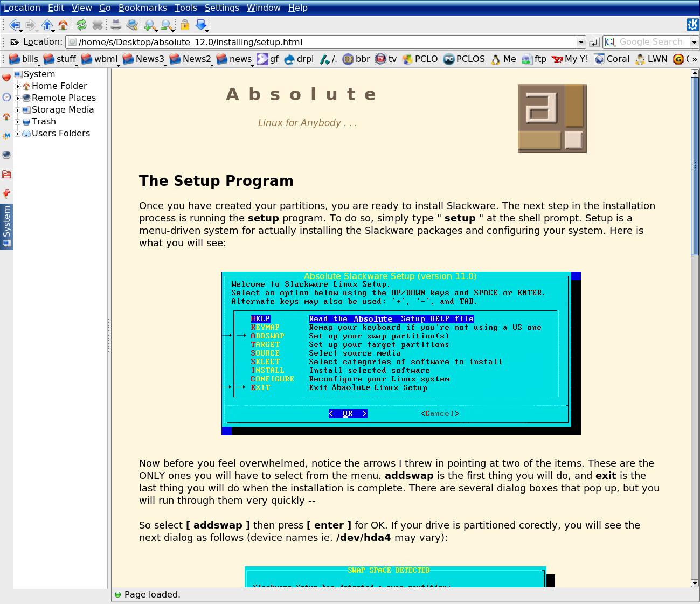
Task: Open the bbr bookmark
Action: [x=356, y=59]
